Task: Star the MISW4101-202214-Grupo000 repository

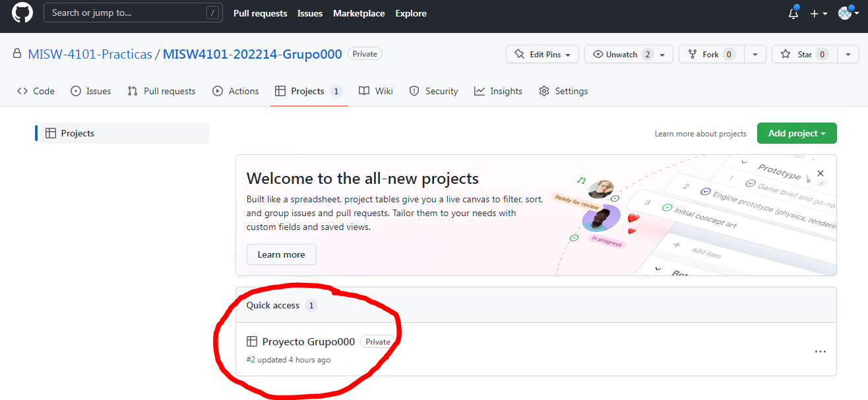Action: point(803,54)
